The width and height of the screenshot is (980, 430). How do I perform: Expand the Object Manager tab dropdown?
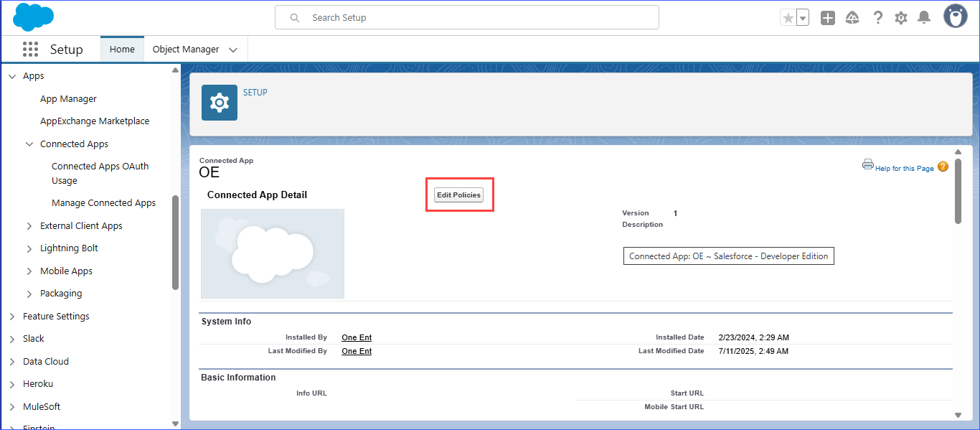point(233,50)
